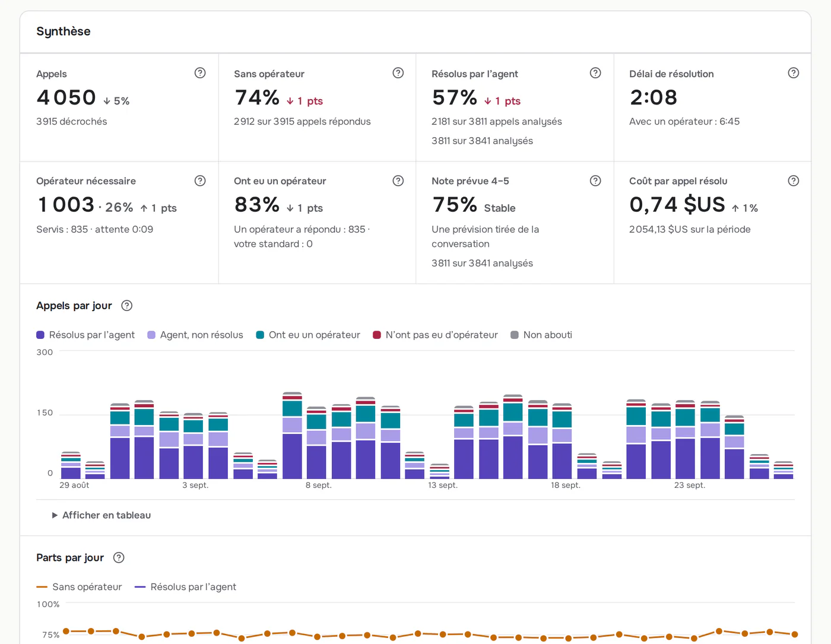
Task: Click "Avec un opérateur : 6:45" text
Action: click(684, 121)
